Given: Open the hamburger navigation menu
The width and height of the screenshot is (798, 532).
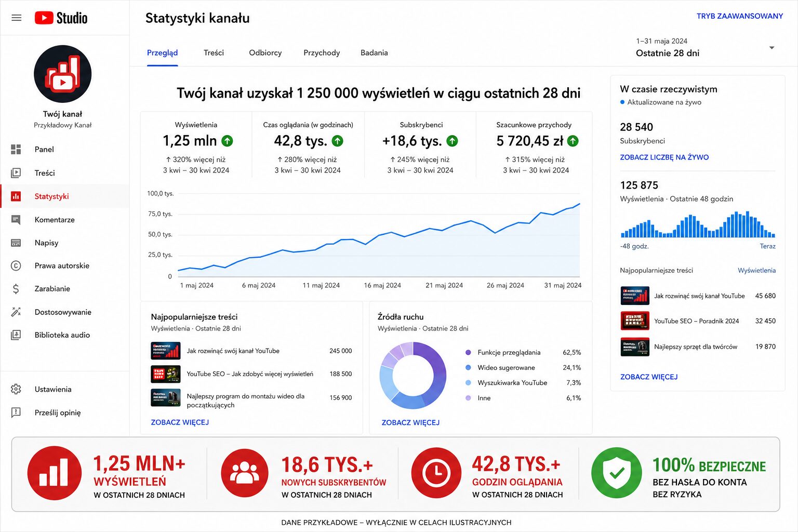Looking at the screenshot, I should tap(17, 18).
